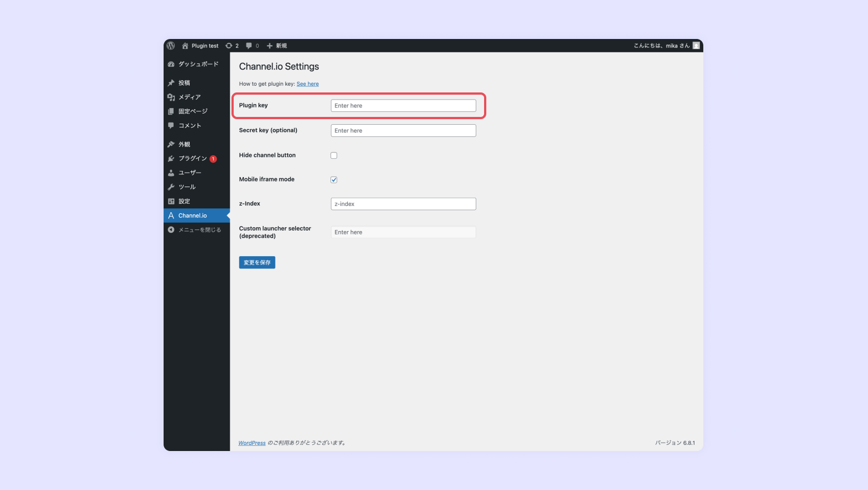Focus the z-index input field

click(x=403, y=204)
